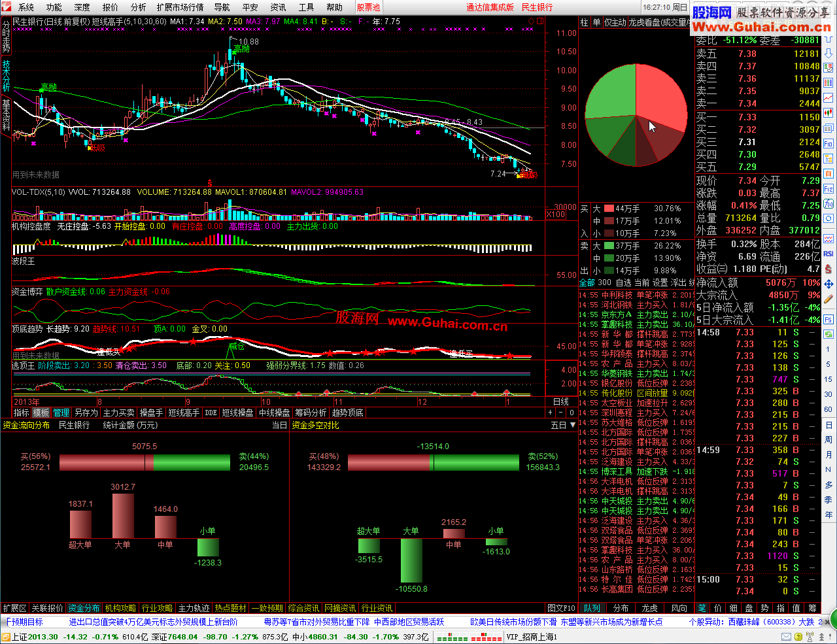The height and width of the screenshot is (644, 837).
Task: Click the 股票池 button
Action: coord(368,7)
